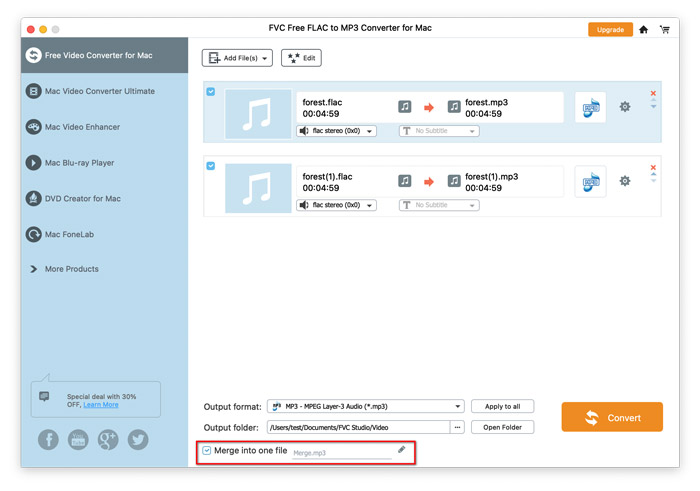Click the forest(1).mp3 output filename
700x491 pixels.
click(492, 177)
